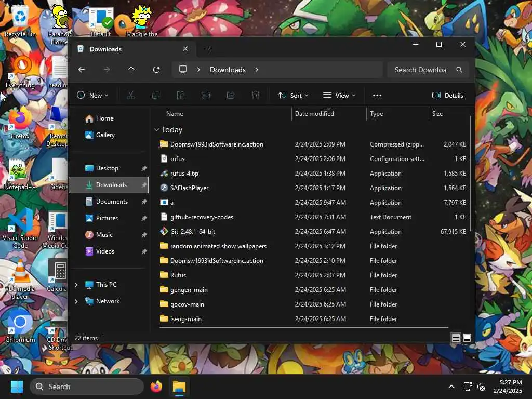Open Documents in navigation pane
532x399 pixels.
[x=109, y=202]
